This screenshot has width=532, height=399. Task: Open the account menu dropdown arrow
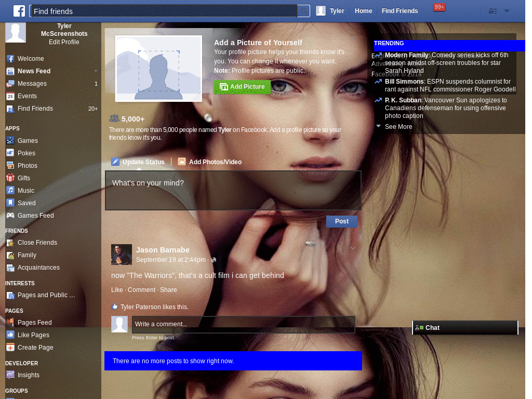point(507,11)
